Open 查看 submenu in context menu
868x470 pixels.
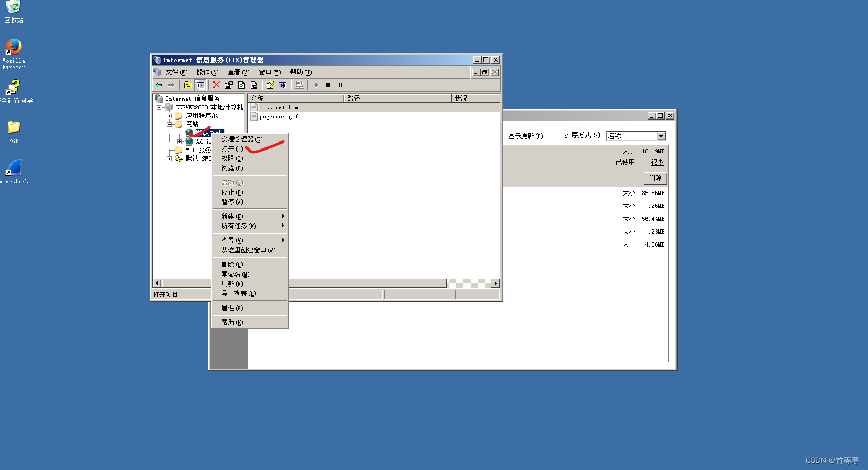coord(250,241)
